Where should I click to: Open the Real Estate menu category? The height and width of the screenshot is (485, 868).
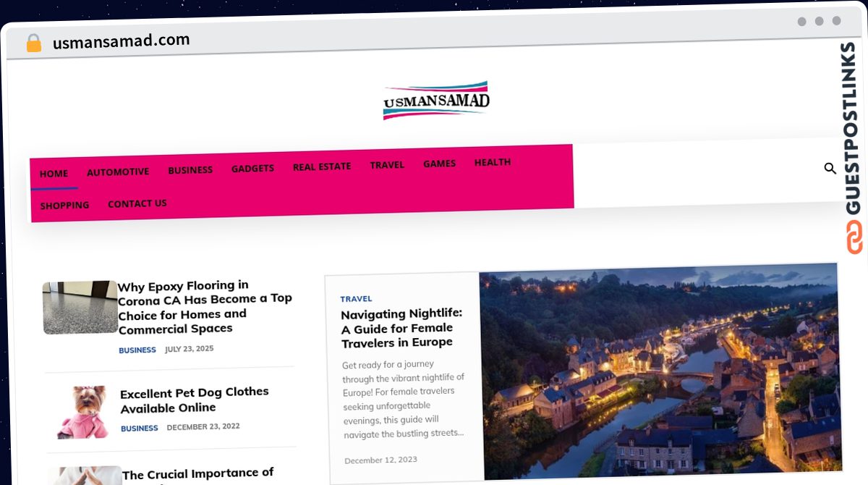322,166
